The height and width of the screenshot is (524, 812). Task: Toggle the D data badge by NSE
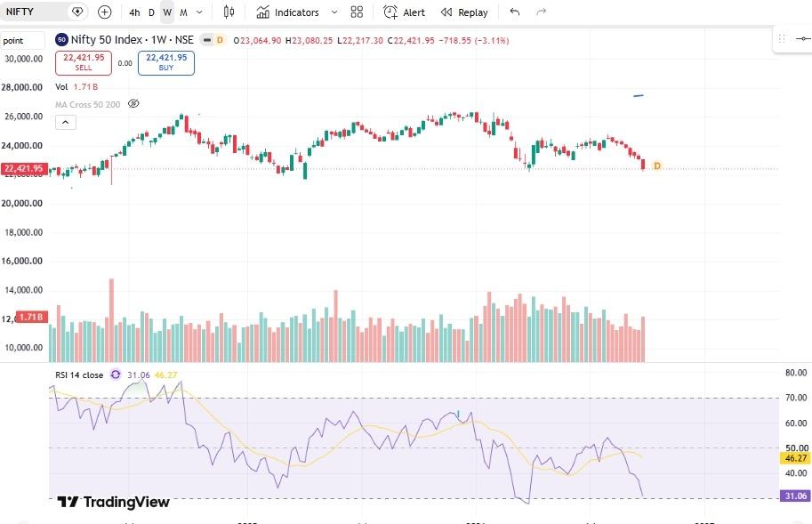click(x=220, y=40)
